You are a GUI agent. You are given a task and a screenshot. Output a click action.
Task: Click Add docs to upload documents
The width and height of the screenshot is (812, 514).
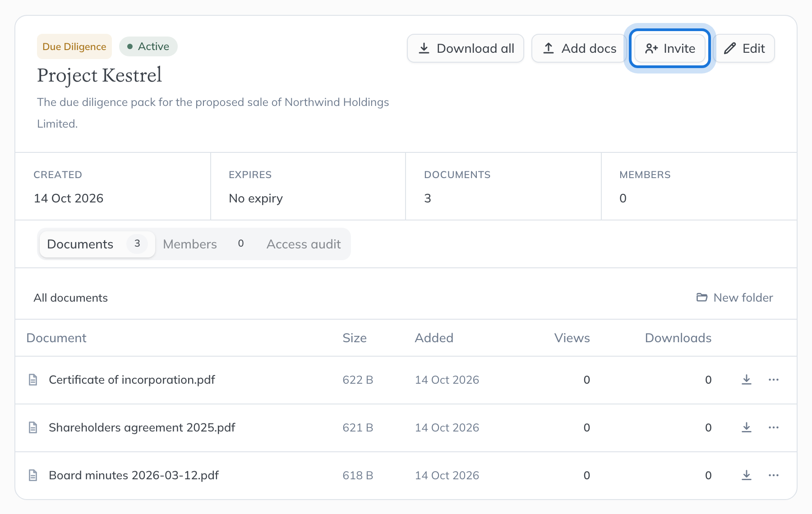coord(579,48)
